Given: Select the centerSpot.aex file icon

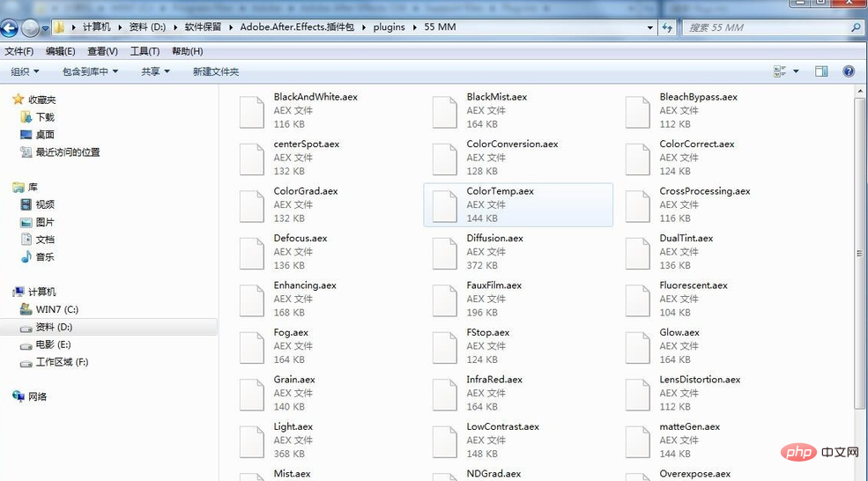Looking at the screenshot, I should click(251, 159).
